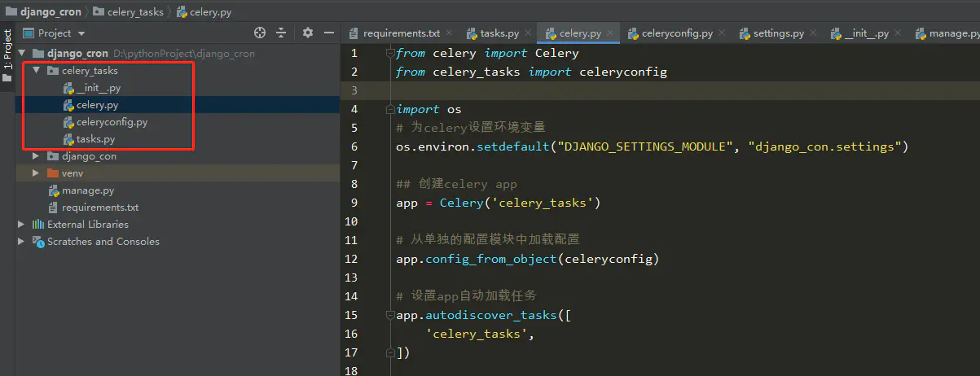
Task: Expand Scratches and Consoles node
Action: 21,242
